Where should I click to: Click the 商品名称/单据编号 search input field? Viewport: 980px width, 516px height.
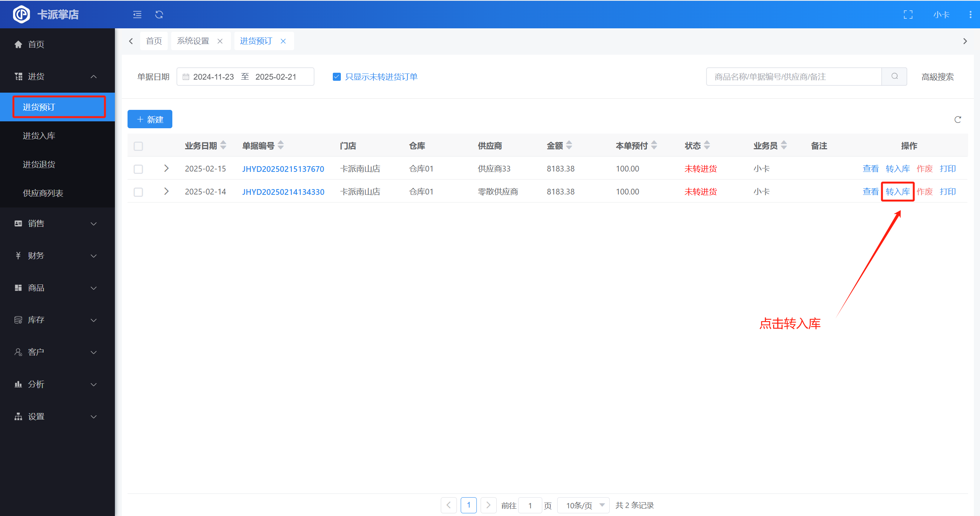pyautogui.click(x=793, y=77)
